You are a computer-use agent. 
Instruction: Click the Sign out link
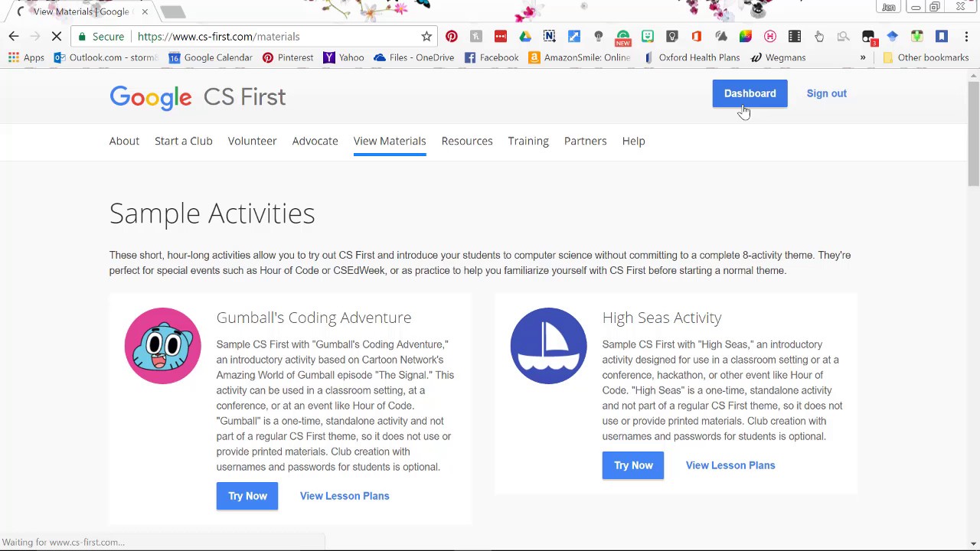827,93
